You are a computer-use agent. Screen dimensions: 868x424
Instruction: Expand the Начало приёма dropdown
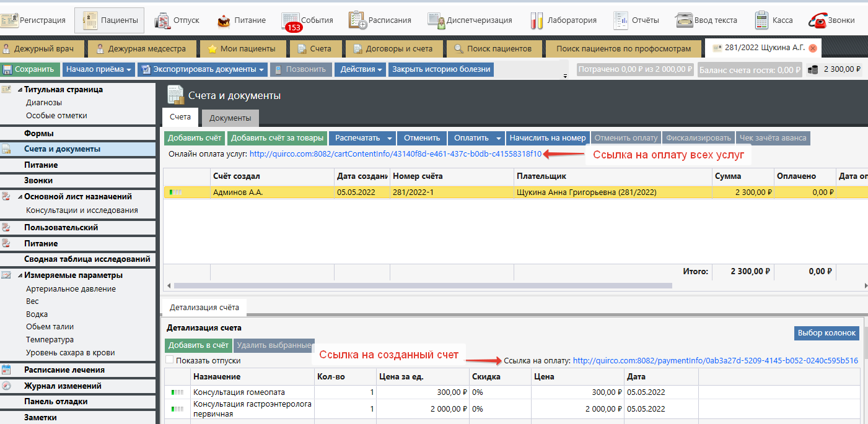[x=99, y=70]
